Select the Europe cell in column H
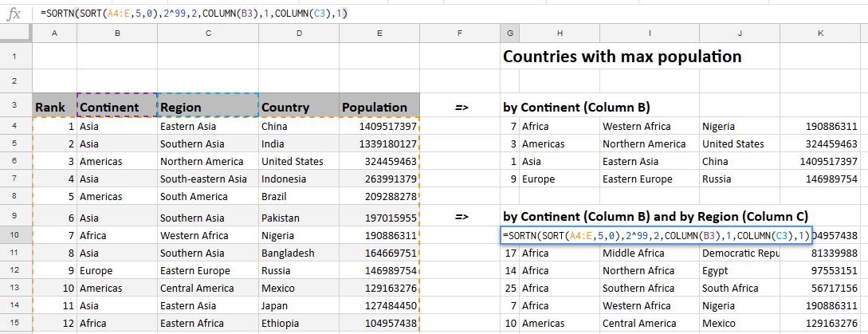The width and height of the screenshot is (868, 334). (x=559, y=179)
